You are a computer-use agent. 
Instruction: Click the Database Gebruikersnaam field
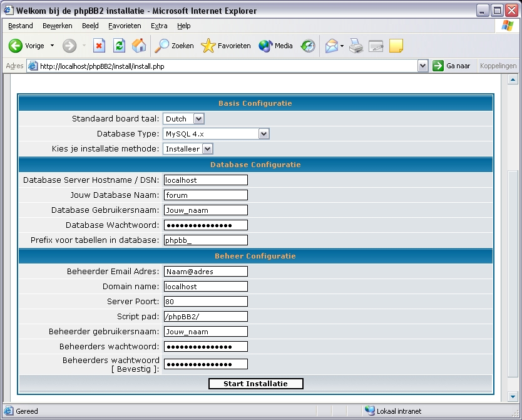206,210
